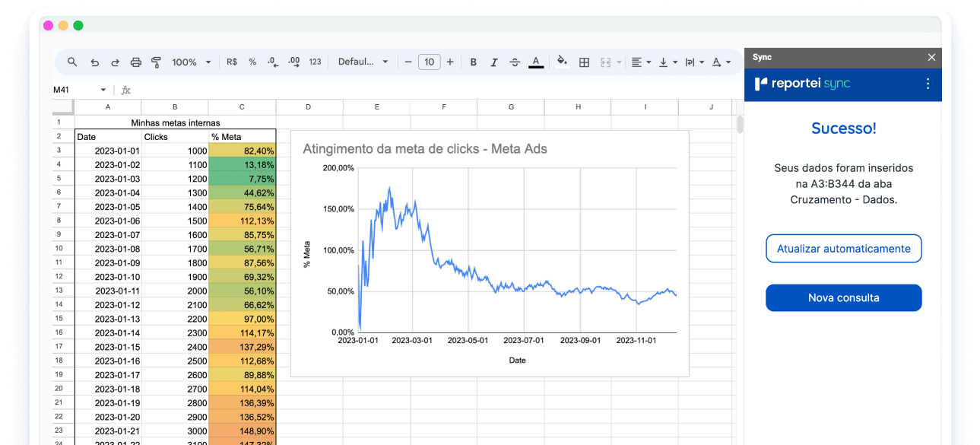This screenshot has height=445, width=980.
Task: Open the borders tool
Action: pos(584,62)
